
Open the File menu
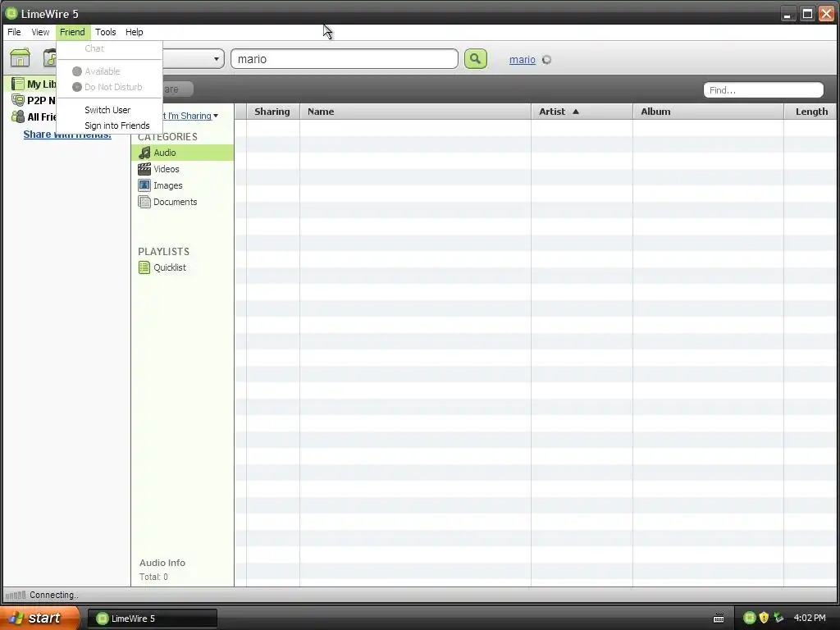[14, 32]
